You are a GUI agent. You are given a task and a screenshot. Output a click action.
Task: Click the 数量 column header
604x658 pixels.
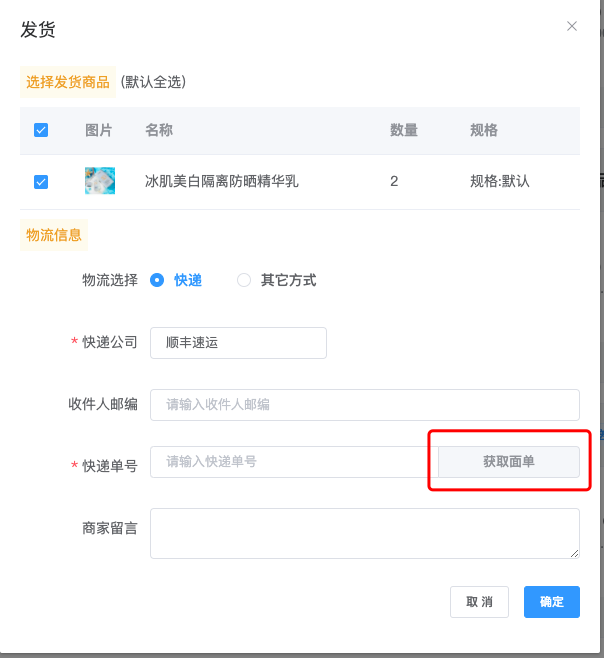(404, 130)
